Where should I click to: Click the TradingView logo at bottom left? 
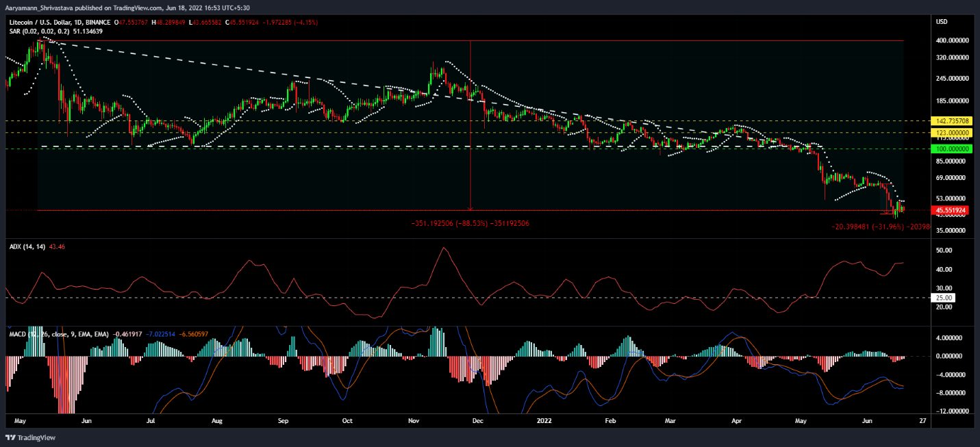point(31,437)
